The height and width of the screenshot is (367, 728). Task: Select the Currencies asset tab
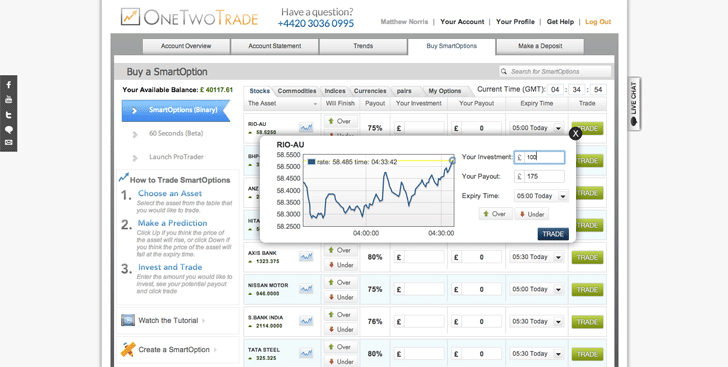tap(370, 91)
